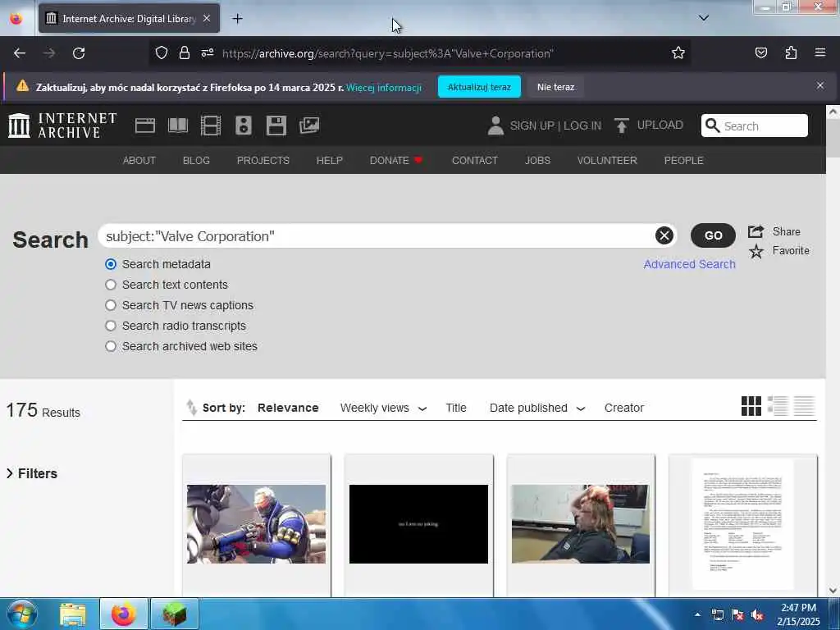Screen dimensions: 840x630
Task: Open the Images media icon
Action: coord(309,126)
